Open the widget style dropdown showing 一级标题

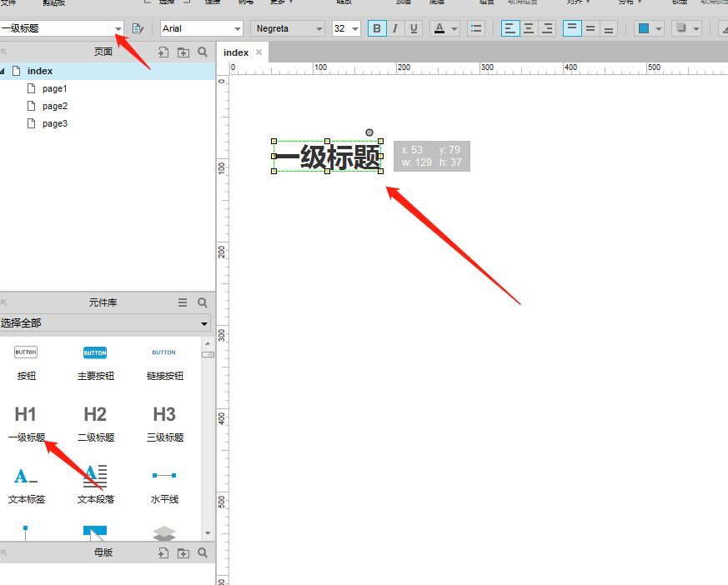[x=61, y=28]
